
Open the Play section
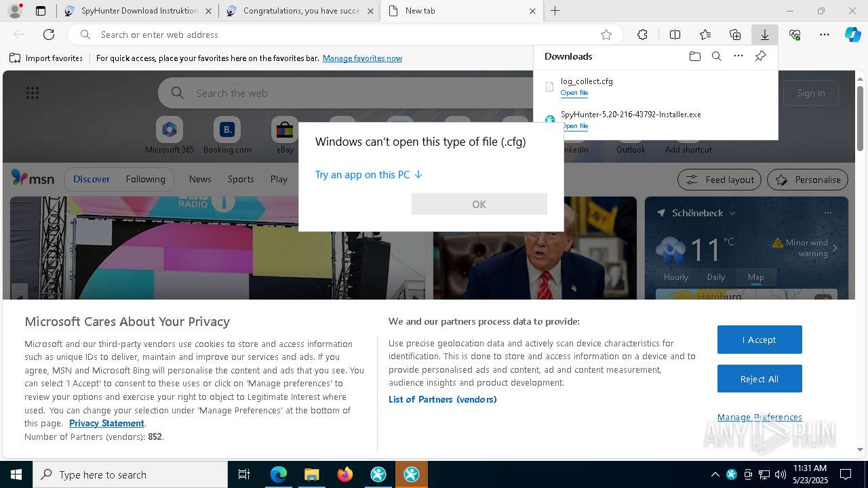pos(279,179)
